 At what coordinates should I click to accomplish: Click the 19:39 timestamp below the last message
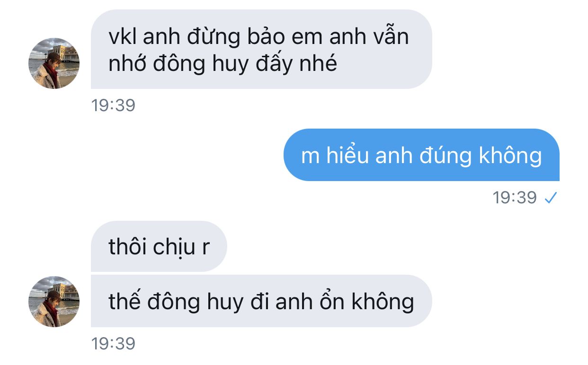113,344
